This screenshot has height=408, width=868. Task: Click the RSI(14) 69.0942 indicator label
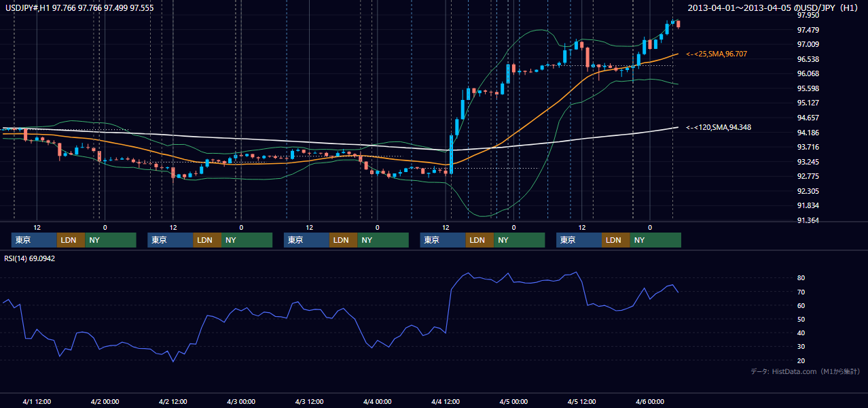[x=30, y=258]
